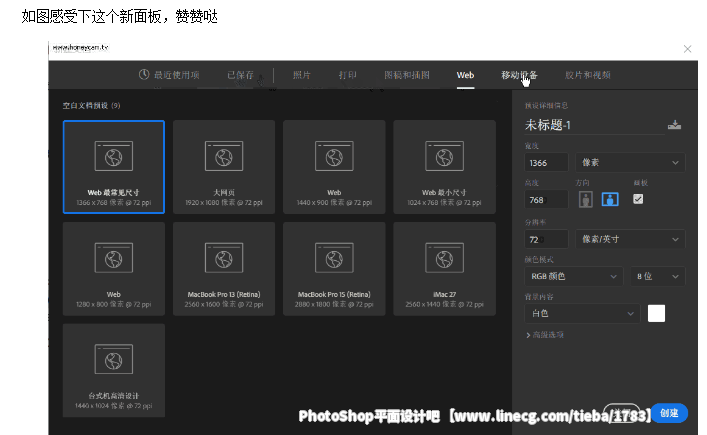Viewport: 707px width, 435px height.
Task: Open the 图稿和插图 tab
Action: click(x=407, y=75)
